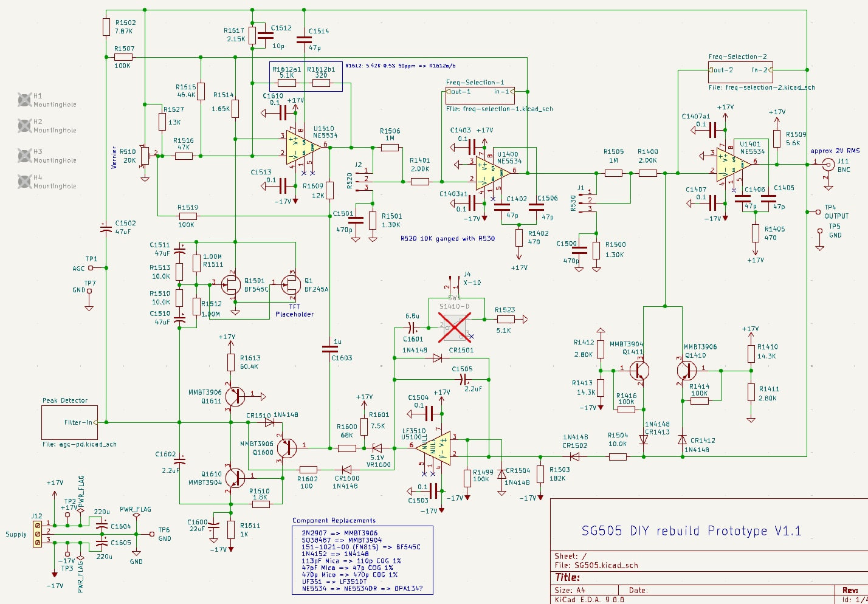
Task: Click the 'KiCad E.D.A. 9.0.0' text
Action: (590, 600)
